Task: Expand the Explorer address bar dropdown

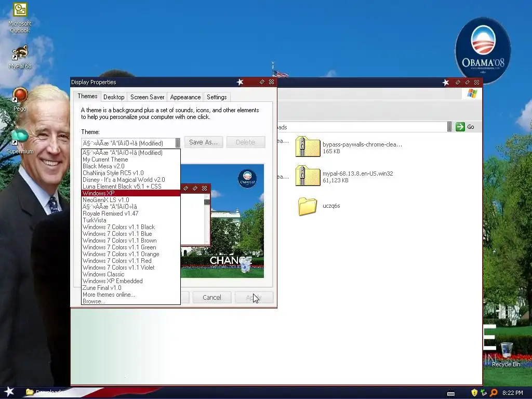Action: 449,127
